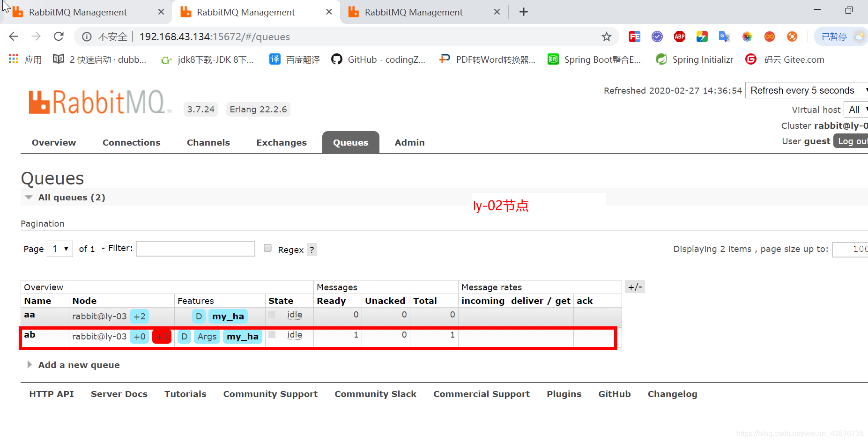Open the orange infinity extension icon
Screen dimensions: 868x442
point(770,37)
